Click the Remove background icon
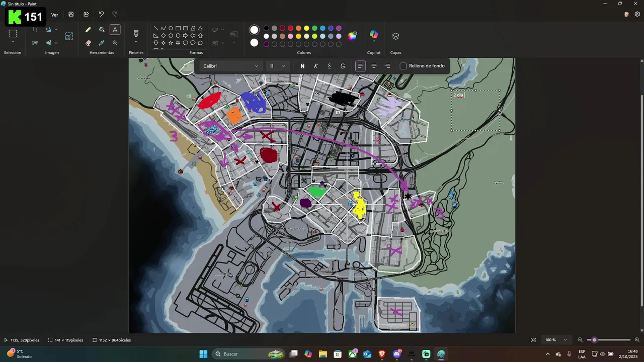The image size is (644, 362). coord(35,43)
